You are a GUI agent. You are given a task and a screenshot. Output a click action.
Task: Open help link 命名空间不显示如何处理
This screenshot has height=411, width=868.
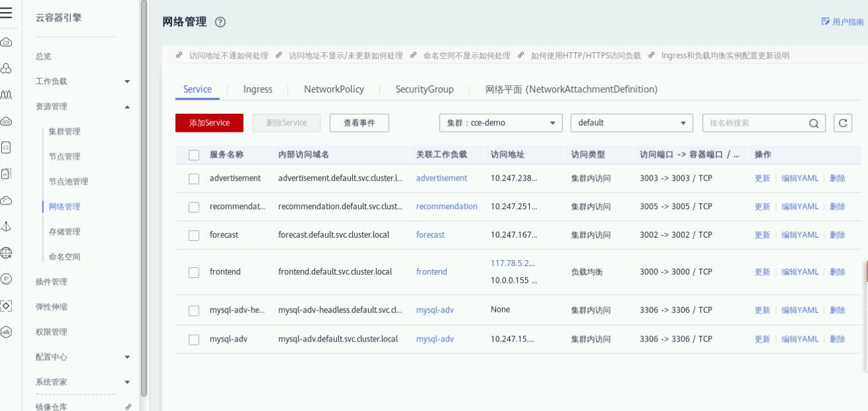pyautogui.click(x=467, y=56)
